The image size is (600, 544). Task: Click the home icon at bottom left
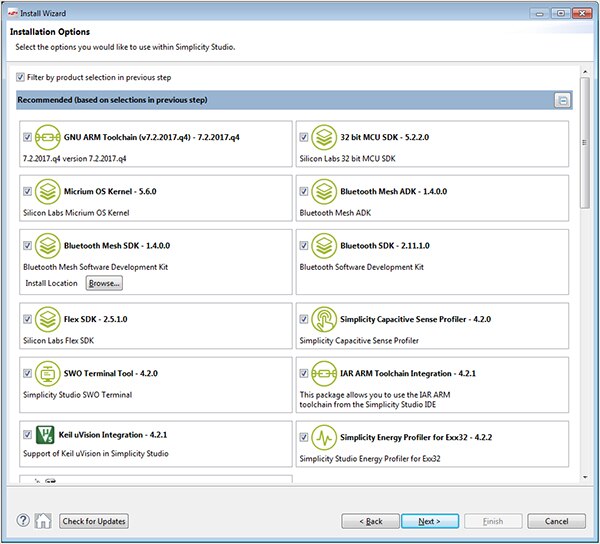point(43,521)
